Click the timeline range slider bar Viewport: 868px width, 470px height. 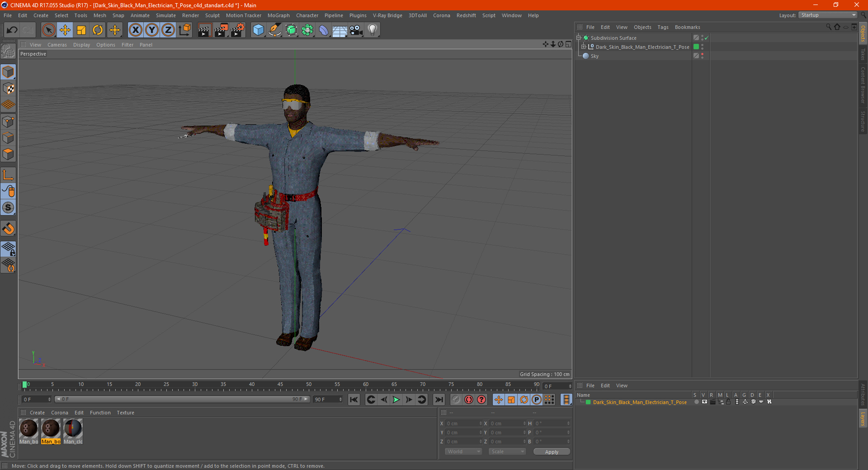[182, 399]
